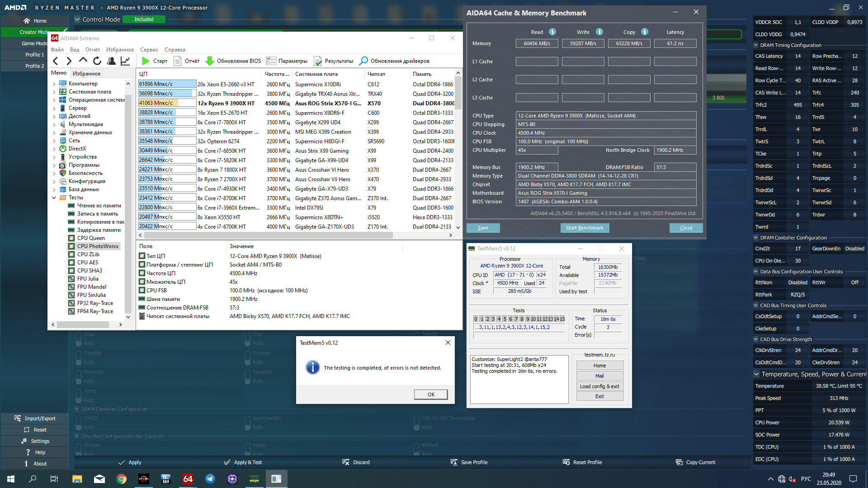Open Windows Start menu
The width and height of the screenshot is (868, 488).
coord(11,479)
